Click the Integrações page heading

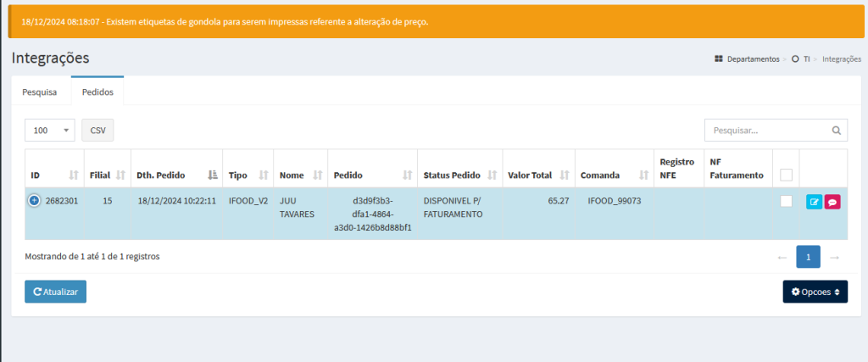coord(50,58)
